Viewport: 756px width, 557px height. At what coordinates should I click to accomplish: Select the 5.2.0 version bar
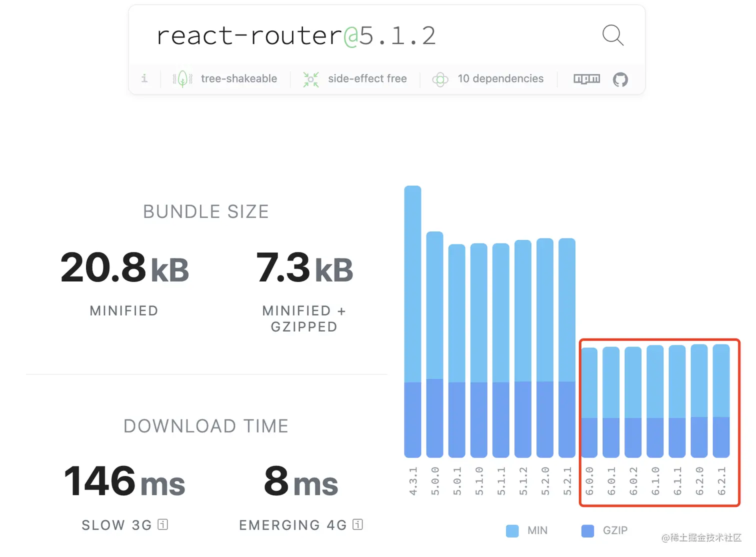coord(545,348)
